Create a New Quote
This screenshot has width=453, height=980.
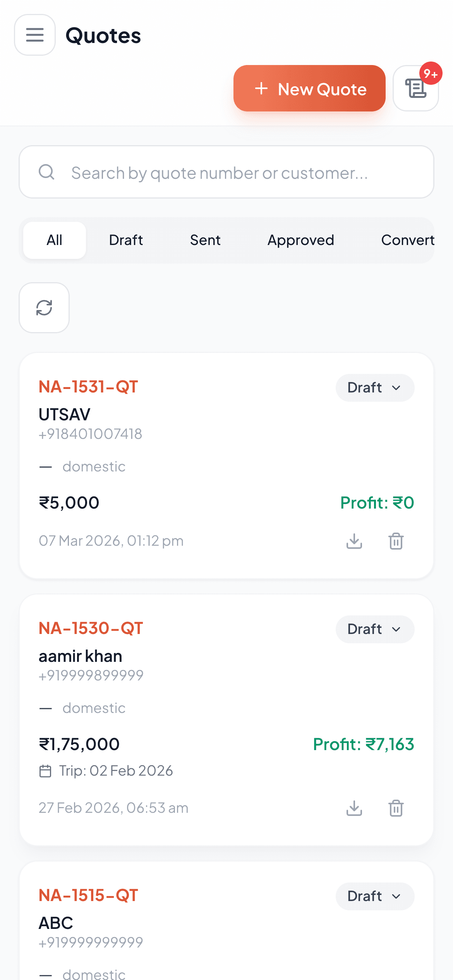point(309,89)
